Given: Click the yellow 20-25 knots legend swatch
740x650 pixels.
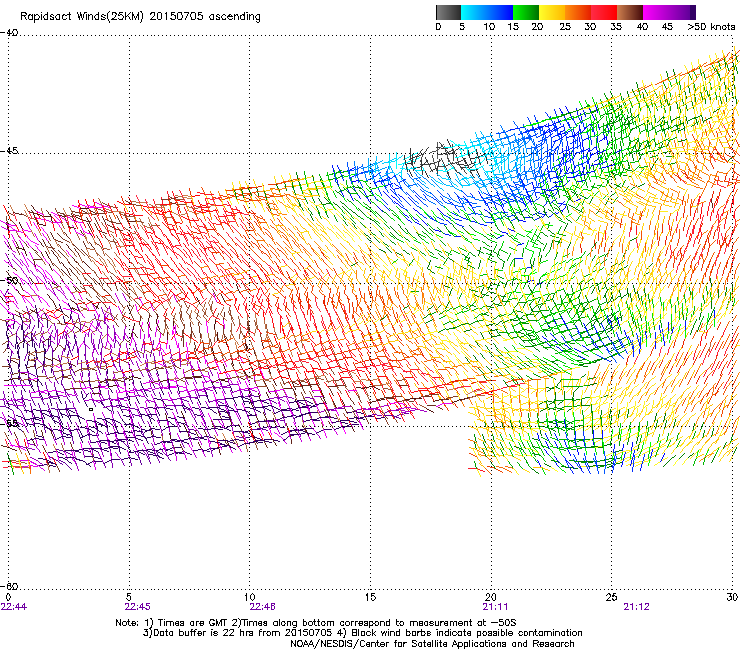Looking at the screenshot, I should coord(552,12).
